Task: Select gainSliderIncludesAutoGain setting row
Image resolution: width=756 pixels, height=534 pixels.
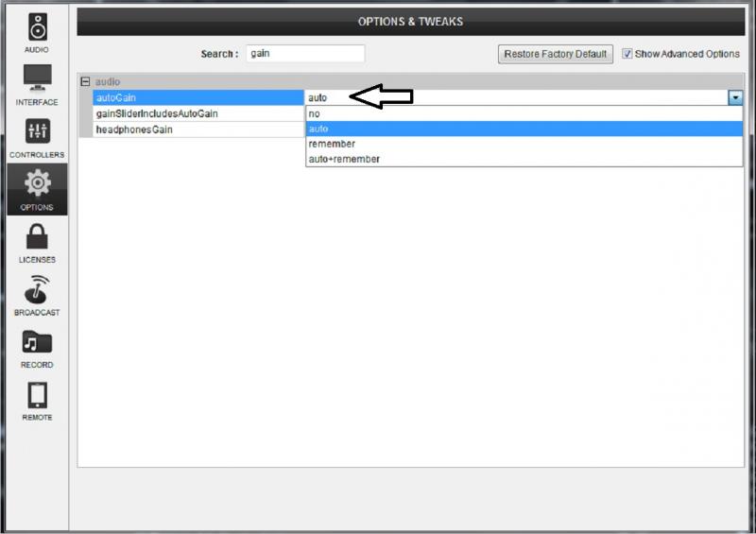Action: click(x=198, y=113)
